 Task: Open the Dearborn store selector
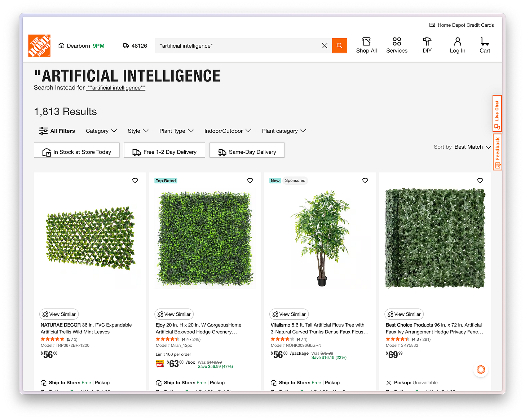[x=81, y=46]
